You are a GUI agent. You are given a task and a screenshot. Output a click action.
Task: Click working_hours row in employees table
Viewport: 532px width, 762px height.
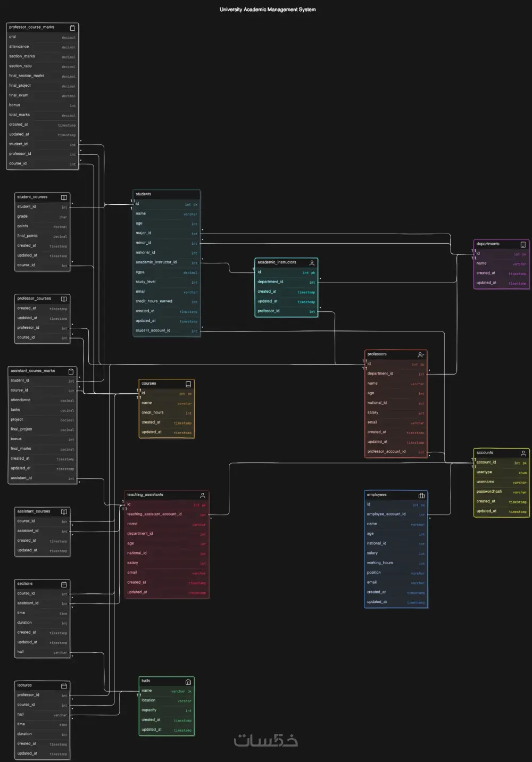click(x=396, y=563)
